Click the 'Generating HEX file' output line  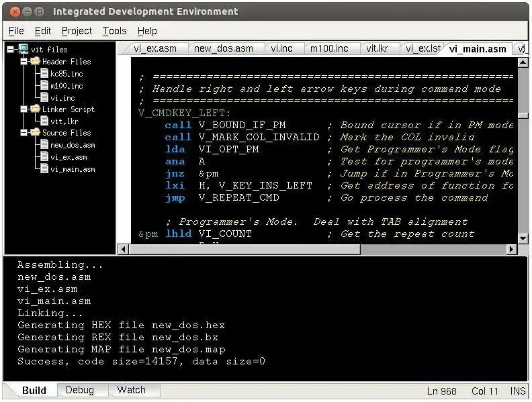coord(121,325)
